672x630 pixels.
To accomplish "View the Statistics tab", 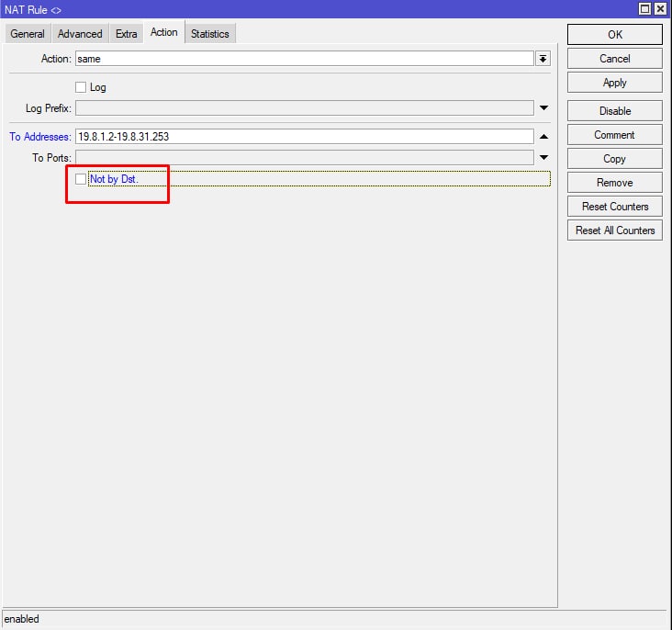I will point(210,34).
